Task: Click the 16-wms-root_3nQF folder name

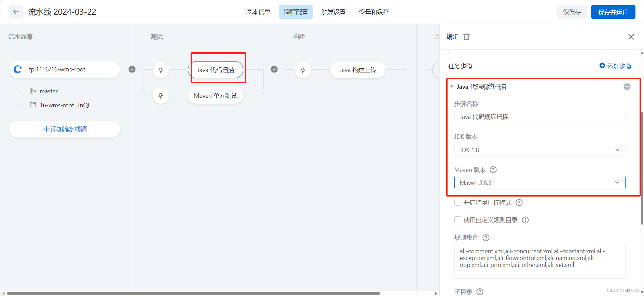Action: tap(65, 105)
